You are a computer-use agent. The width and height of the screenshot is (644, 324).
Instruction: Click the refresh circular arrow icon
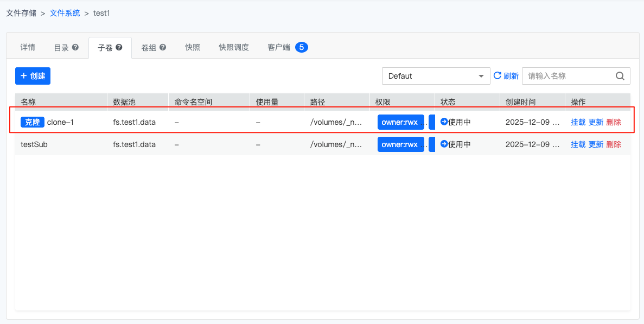(x=497, y=76)
